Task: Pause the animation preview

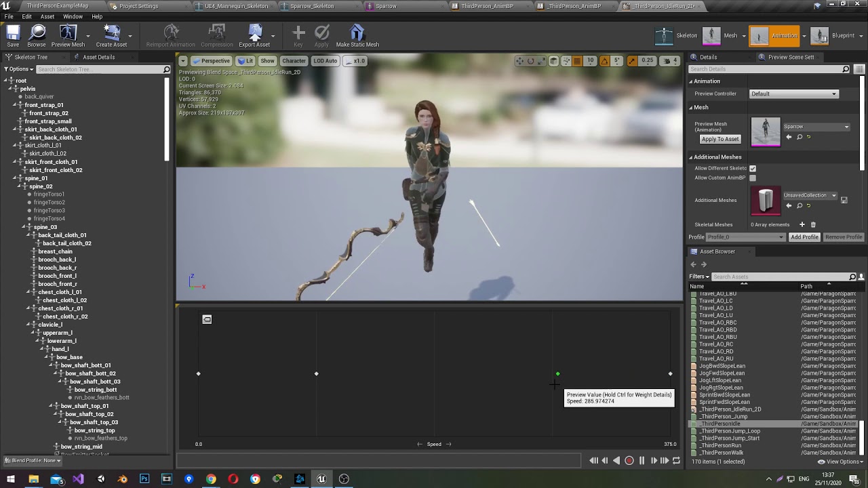Action: tap(642, 461)
